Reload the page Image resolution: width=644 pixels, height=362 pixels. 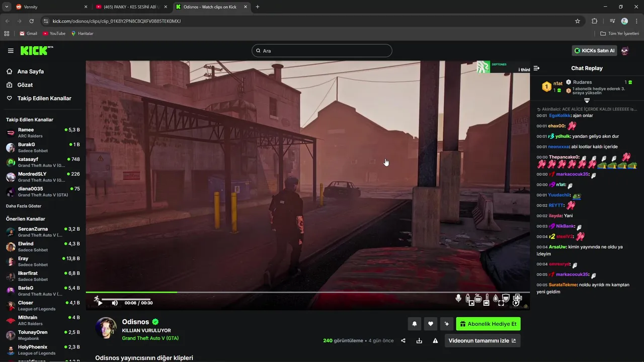point(31,21)
